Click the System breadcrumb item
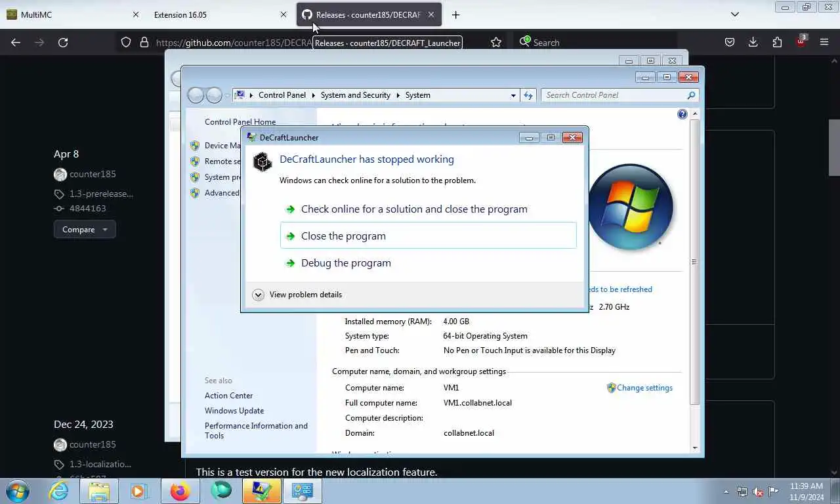This screenshot has width=840, height=504. click(x=418, y=95)
